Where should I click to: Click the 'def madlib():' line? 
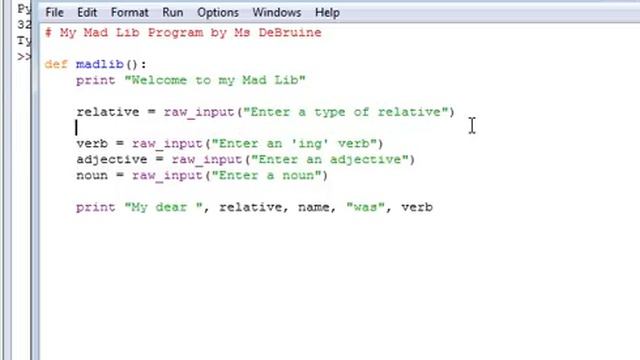[96, 64]
